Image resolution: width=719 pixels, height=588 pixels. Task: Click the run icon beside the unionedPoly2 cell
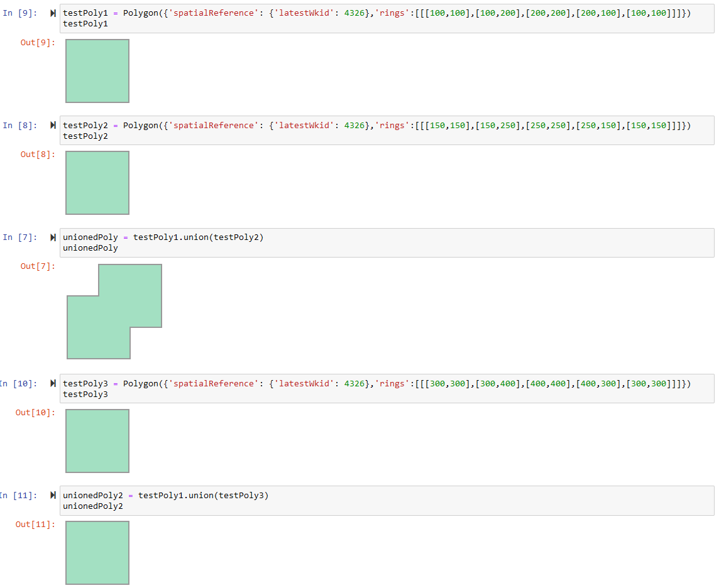pos(52,494)
